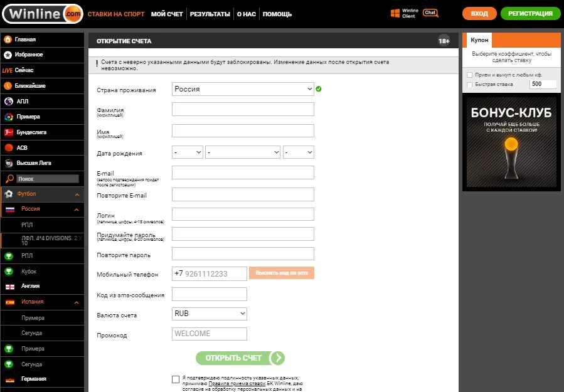Enable 'Прием и выкуп с любым кф.' checkbox
This screenshot has height=392, width=564.
[469, 75]
